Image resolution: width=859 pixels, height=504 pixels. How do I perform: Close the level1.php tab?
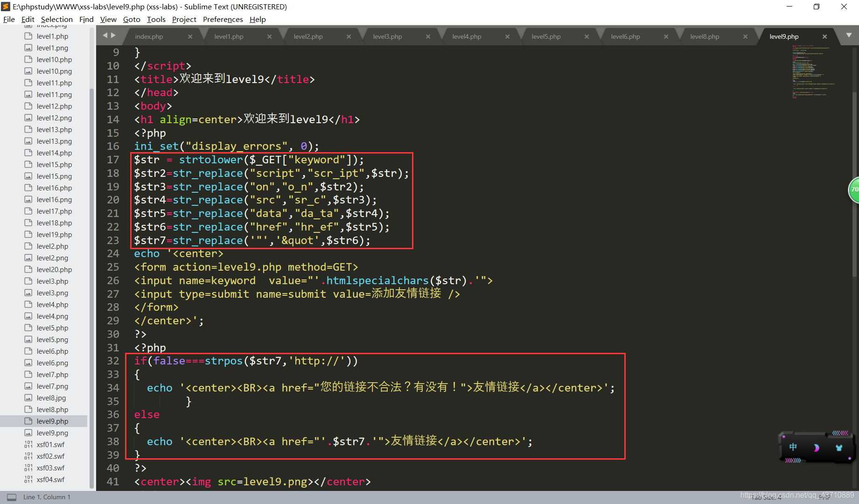pyautogui.click(x=269, y=36)
